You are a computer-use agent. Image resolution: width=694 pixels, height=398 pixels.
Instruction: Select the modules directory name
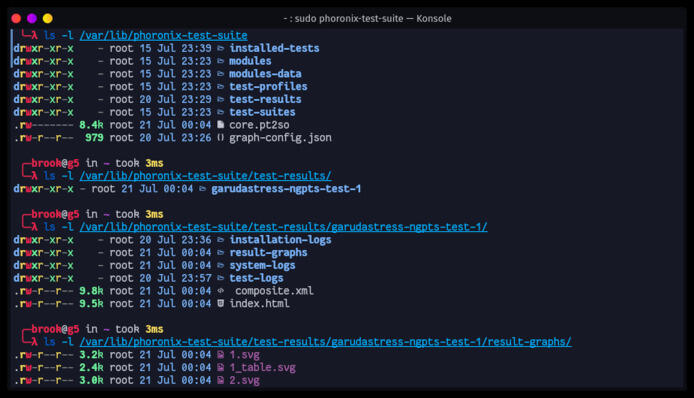coord(250,61)
